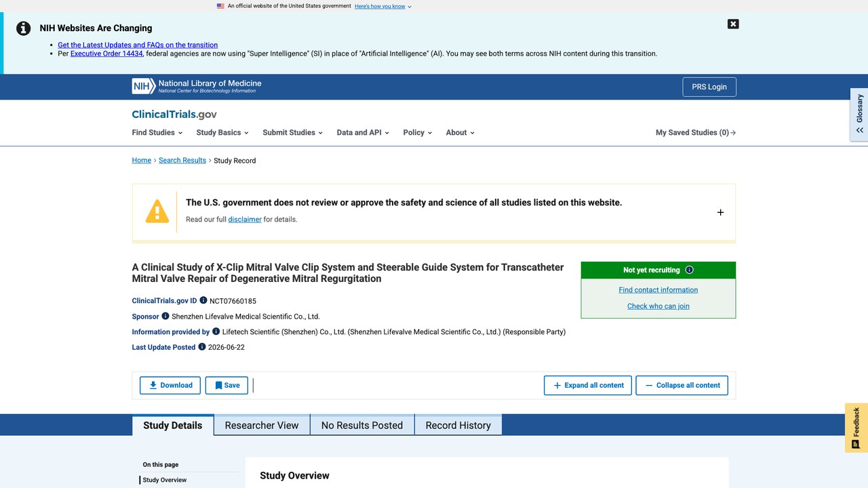
Task: Open Check who can join link
Action: tap(658, 306)
